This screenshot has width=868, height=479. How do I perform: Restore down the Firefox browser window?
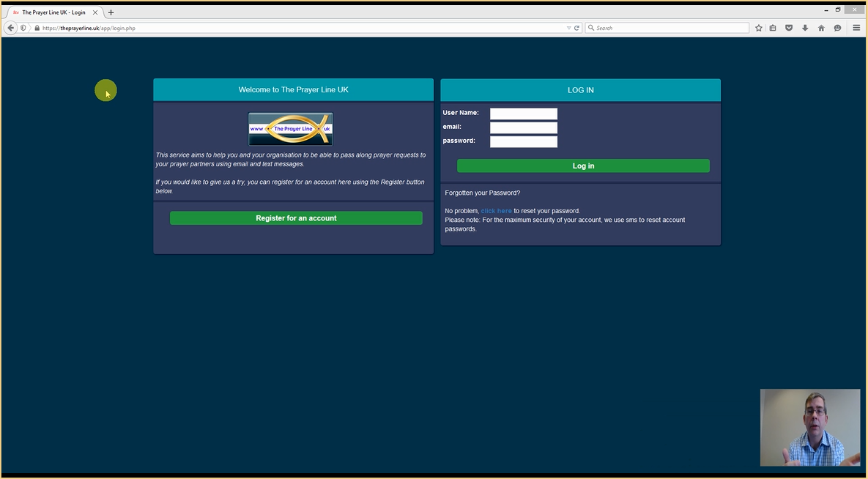coord(838,10)
